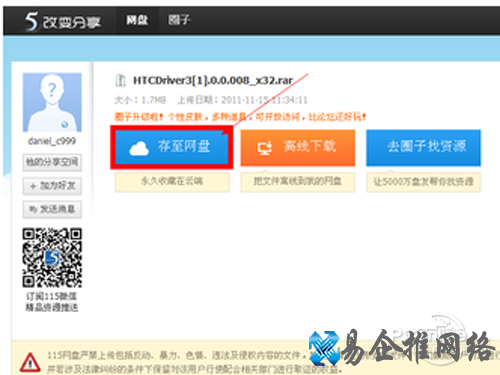Click the 去圈子找资源 button
This screenshot has height=375, width=500.
(423, 148)
